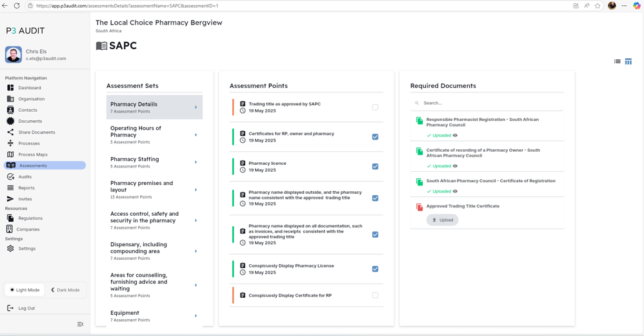Click the Share Documents sidebar icon
Screen dimensions: 644x336
click(10, 132)
